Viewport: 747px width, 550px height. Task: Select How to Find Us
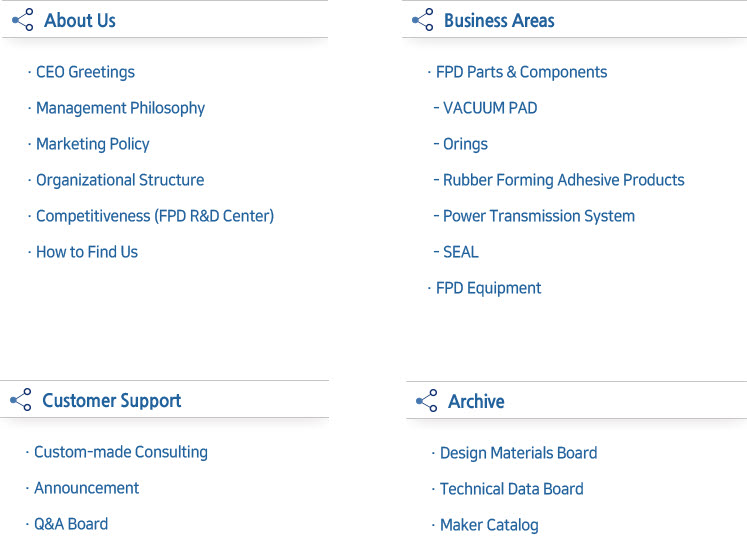pyautogui.click(x=86, y=252)
